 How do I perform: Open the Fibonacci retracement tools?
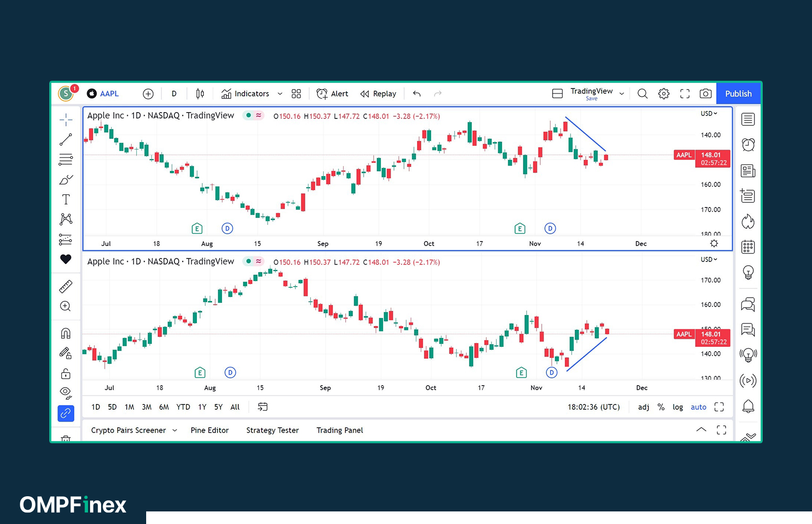(66, 159)
